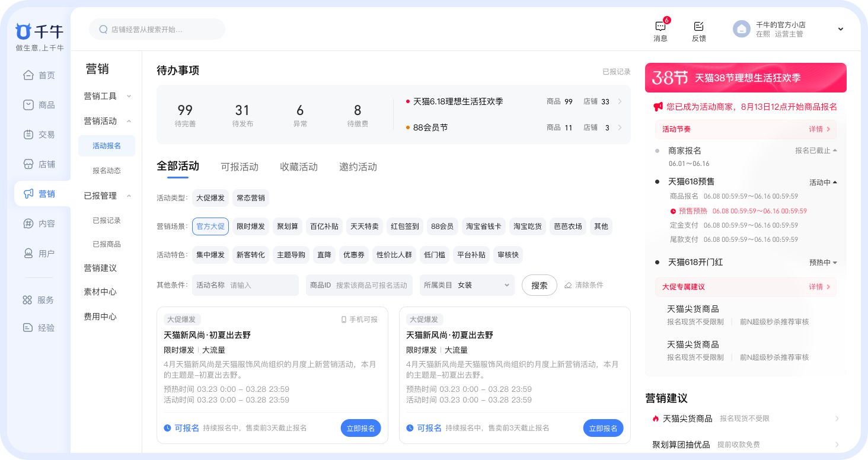
Task: Toggle the 审核快 feature filter
Action: [508, 255]
